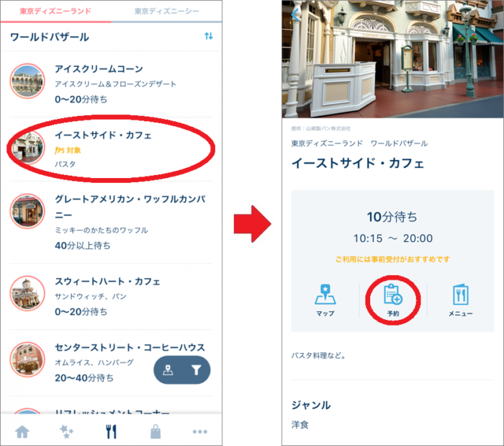The image size is (504, 446).
Task: Open the filter funnel icon
Action: 196,370
